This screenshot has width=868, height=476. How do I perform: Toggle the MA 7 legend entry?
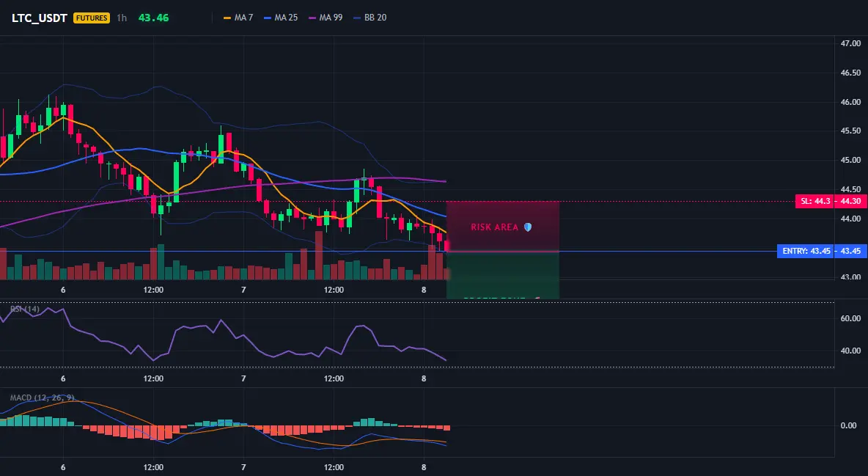(x=238, y=18)
